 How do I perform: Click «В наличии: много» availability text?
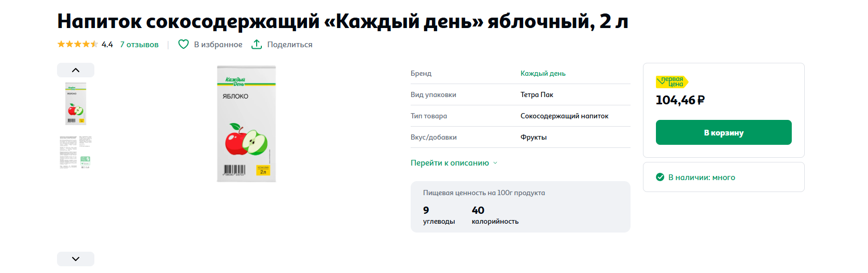click(702, 178)
